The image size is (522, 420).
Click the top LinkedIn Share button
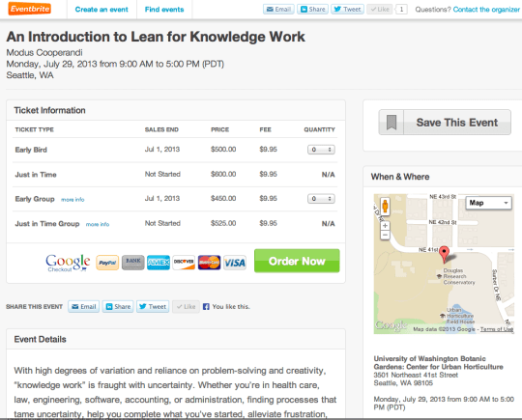[312, 10]
